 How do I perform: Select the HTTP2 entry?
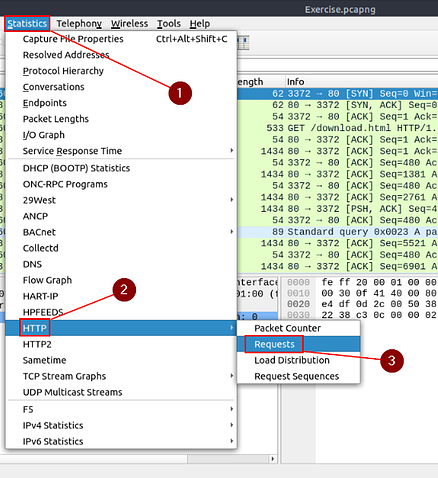point(121,344)
